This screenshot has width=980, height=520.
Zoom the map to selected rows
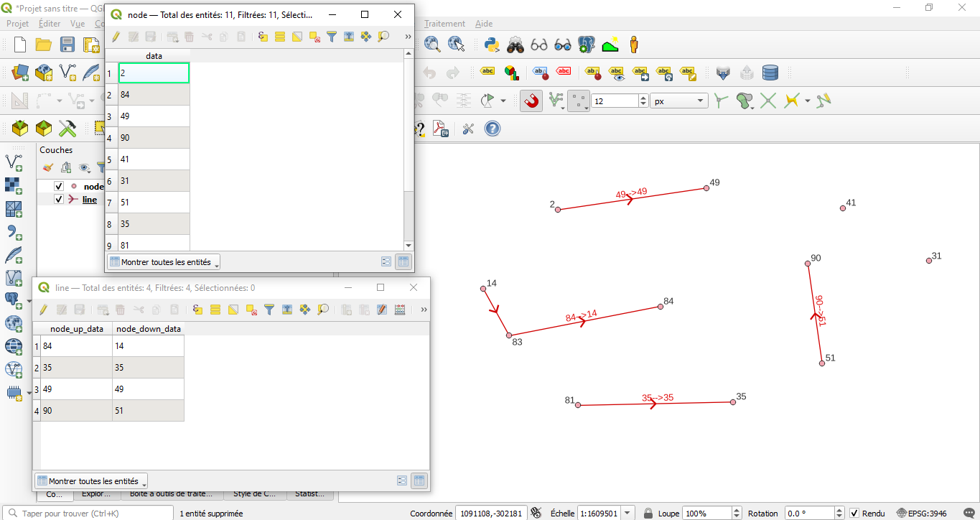click(x=382, y=36)
